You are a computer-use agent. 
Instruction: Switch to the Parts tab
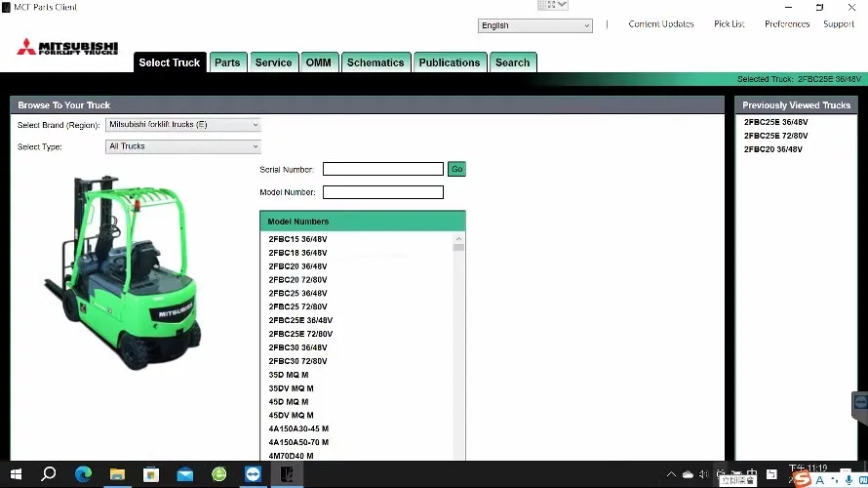[x=227, y=62]
